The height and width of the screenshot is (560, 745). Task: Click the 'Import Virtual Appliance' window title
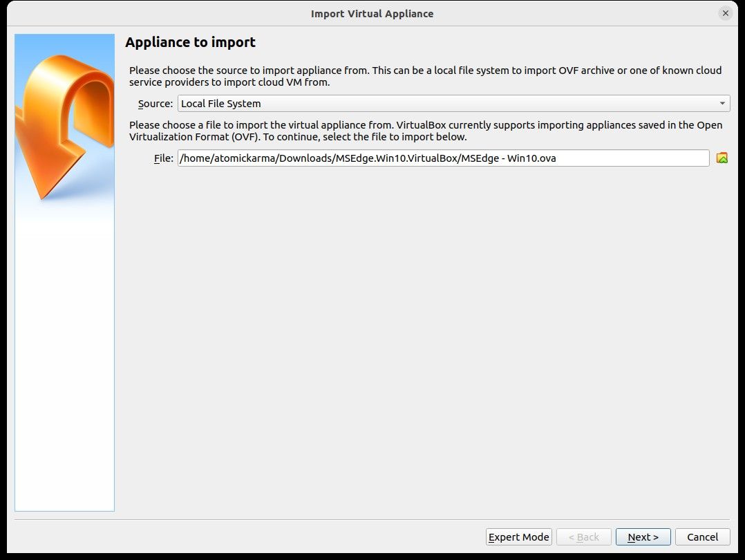[372, 14]
